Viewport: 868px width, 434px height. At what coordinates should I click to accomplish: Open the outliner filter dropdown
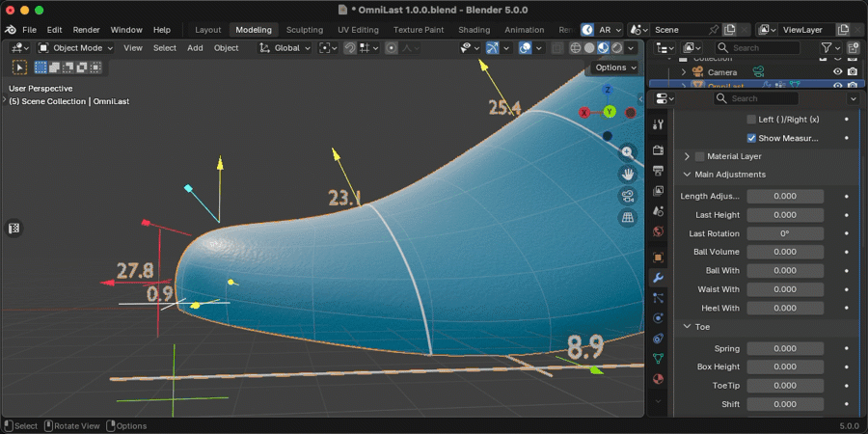click(830, 48)
